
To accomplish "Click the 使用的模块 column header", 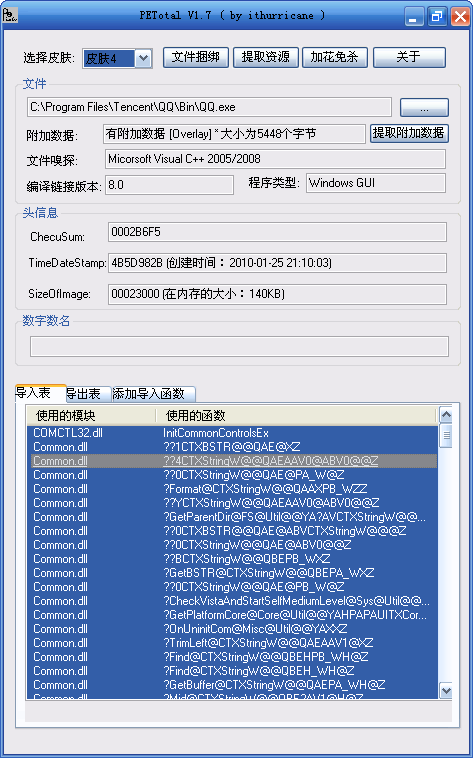I will coord(91,415).
